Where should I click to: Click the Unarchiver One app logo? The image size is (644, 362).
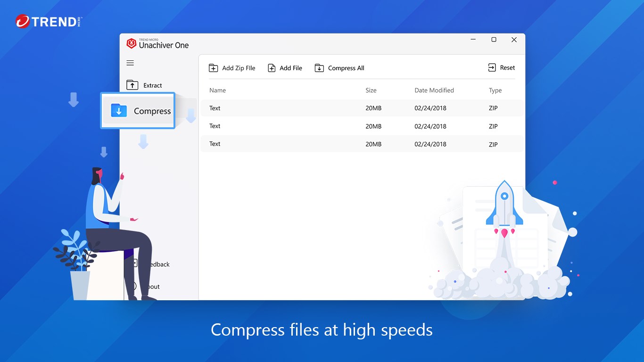(132, 44)
